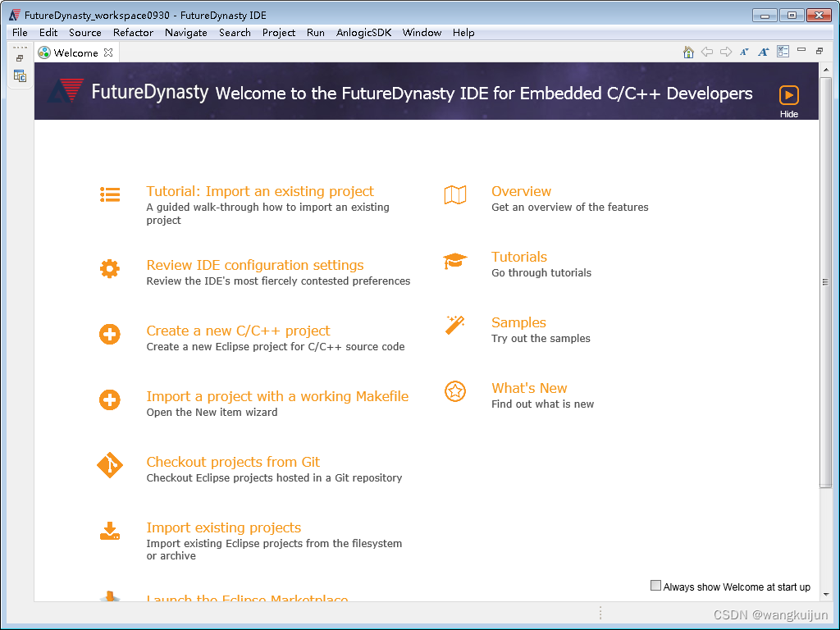Click the restore icon in left sidebar
This screenshot has width=840, height=630.
coord(20,58)
